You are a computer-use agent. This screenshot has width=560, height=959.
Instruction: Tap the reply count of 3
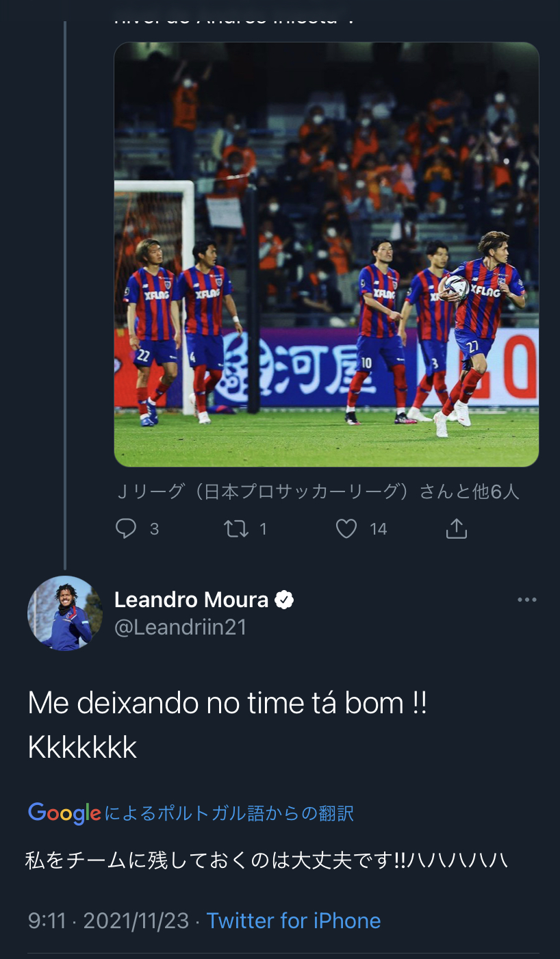154,529
